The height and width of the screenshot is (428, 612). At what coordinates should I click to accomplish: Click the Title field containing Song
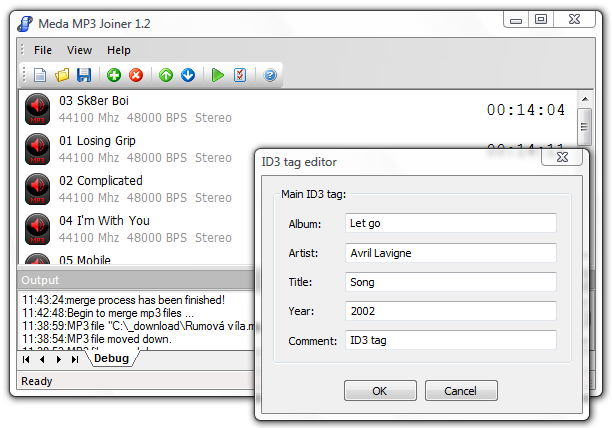pos(451,282)
